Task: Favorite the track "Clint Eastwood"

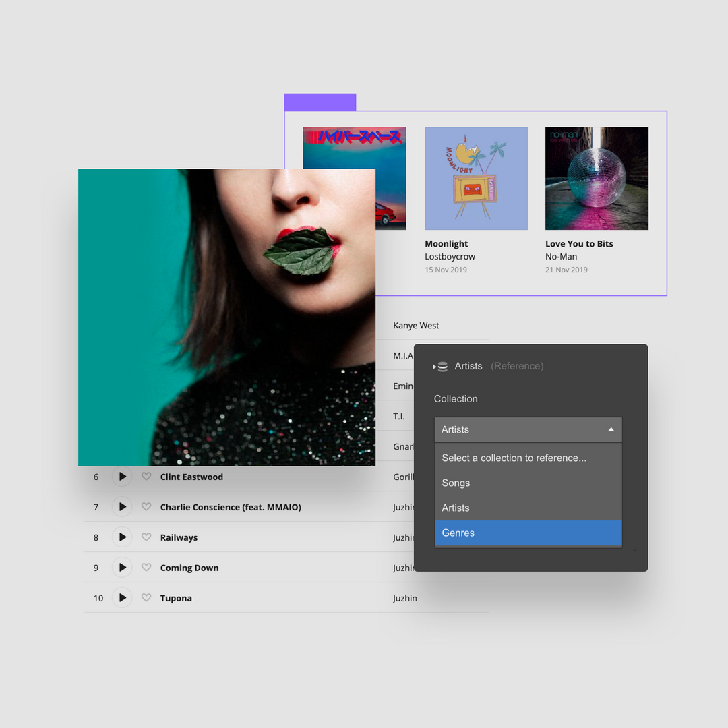Action: point(146,477)
